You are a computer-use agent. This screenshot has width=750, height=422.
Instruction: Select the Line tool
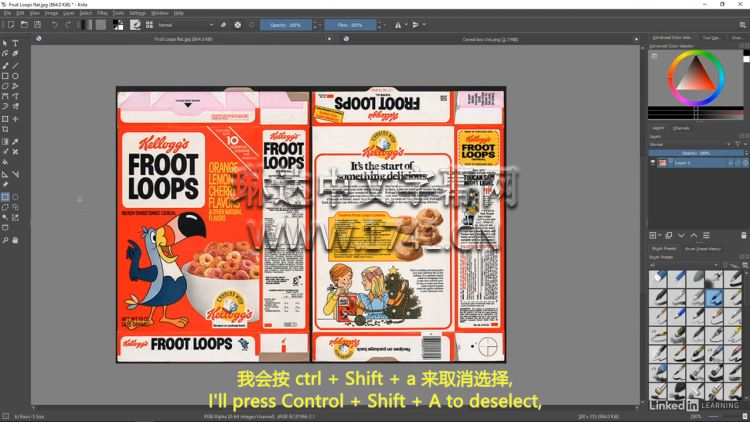pos(15,66)
